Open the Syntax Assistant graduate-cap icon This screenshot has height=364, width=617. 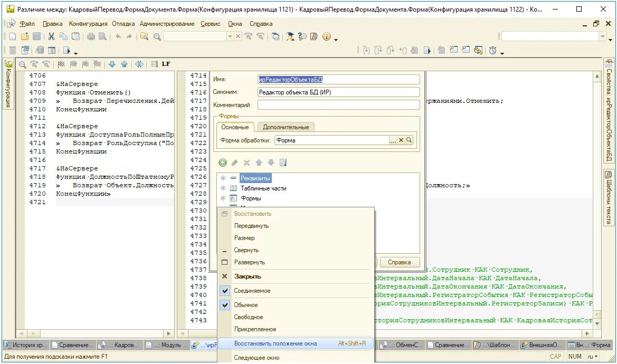290,36
